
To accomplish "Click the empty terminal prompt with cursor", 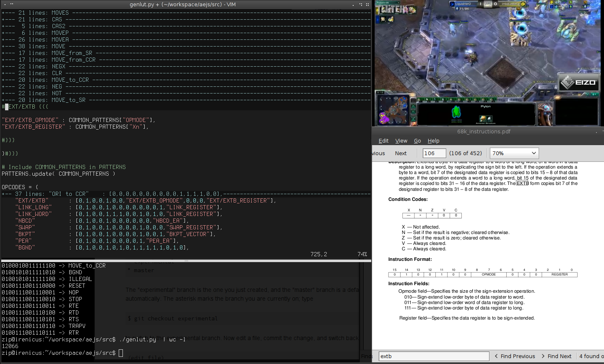I will click(x=62, y=353).
